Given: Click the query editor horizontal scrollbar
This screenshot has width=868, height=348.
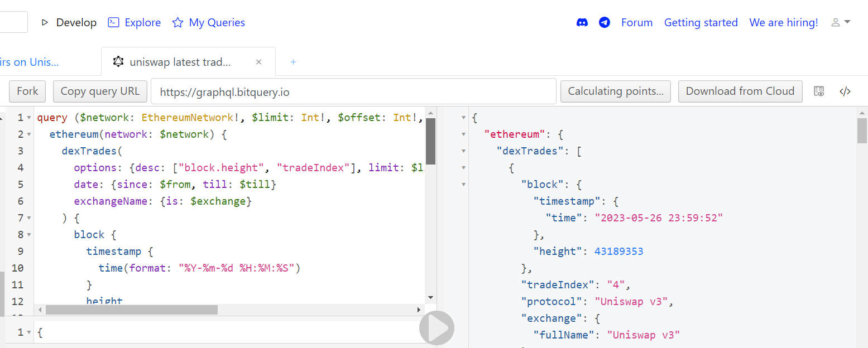Looking at the screenshot, I should (x=132, y=310).
